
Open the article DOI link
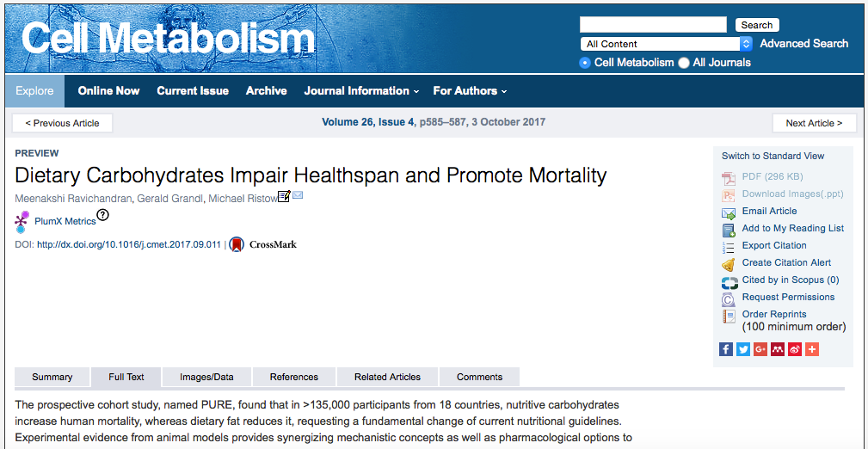[x=129, y=245]
